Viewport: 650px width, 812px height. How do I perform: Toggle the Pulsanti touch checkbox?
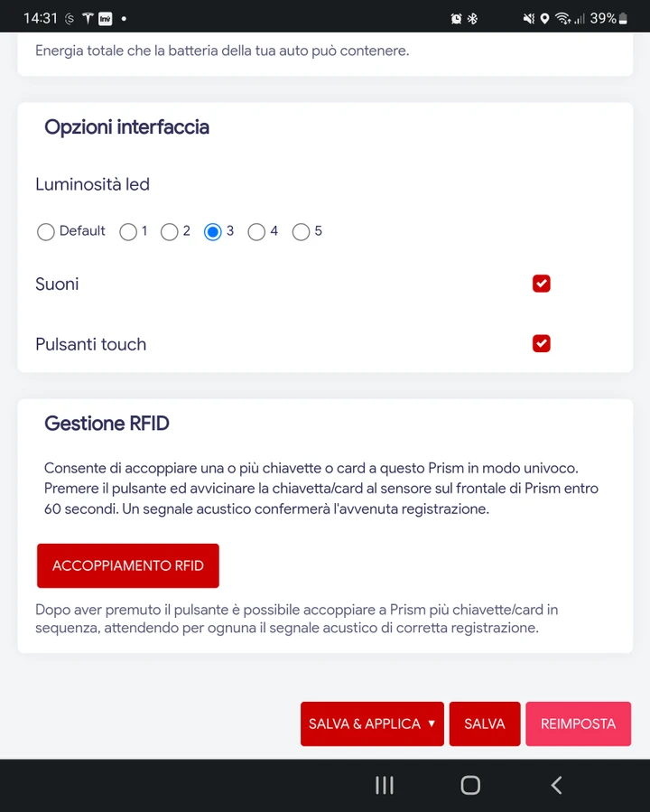coord(542,343)
